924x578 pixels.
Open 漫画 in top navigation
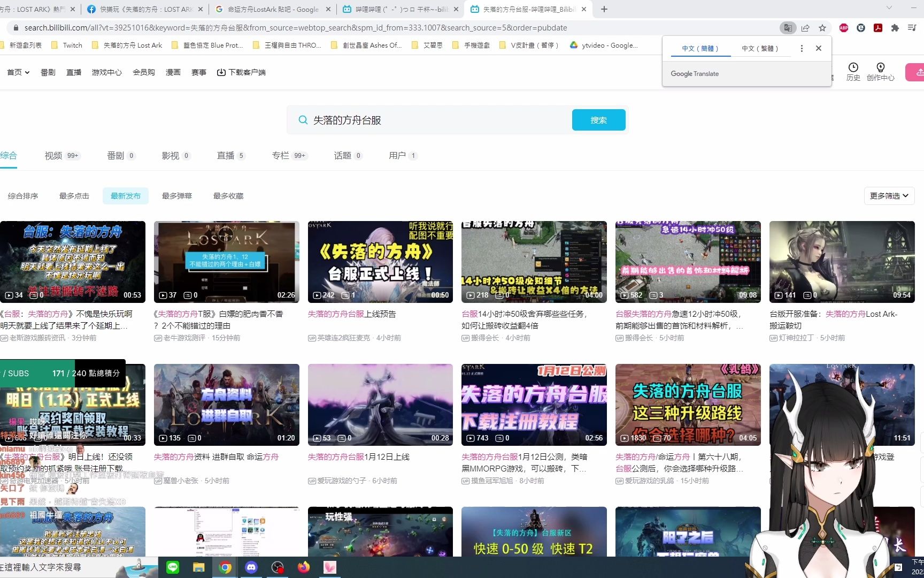[x=173, y=72]
